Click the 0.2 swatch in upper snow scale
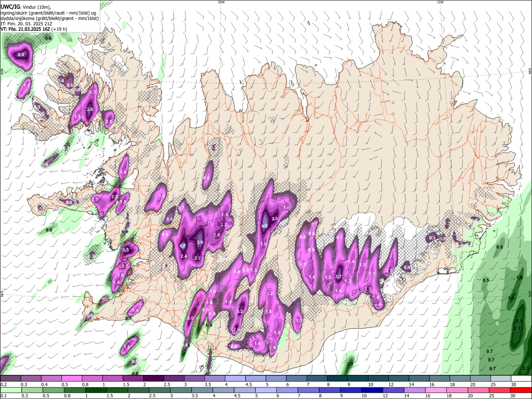 tap(10, 379)
